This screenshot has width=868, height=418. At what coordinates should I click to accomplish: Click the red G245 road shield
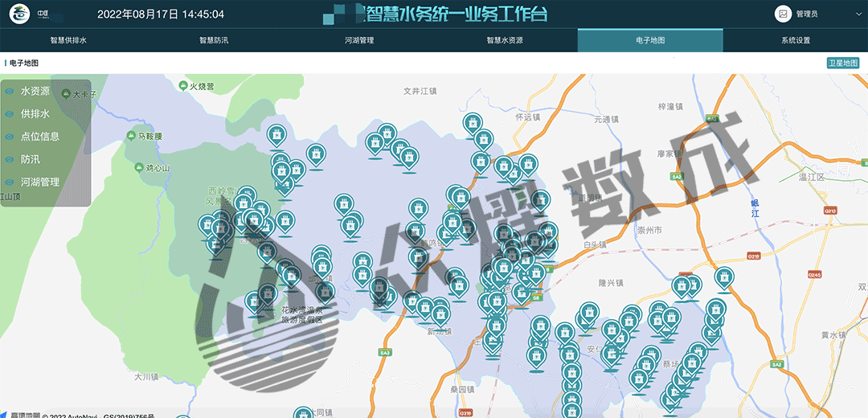tap(813, 273)
